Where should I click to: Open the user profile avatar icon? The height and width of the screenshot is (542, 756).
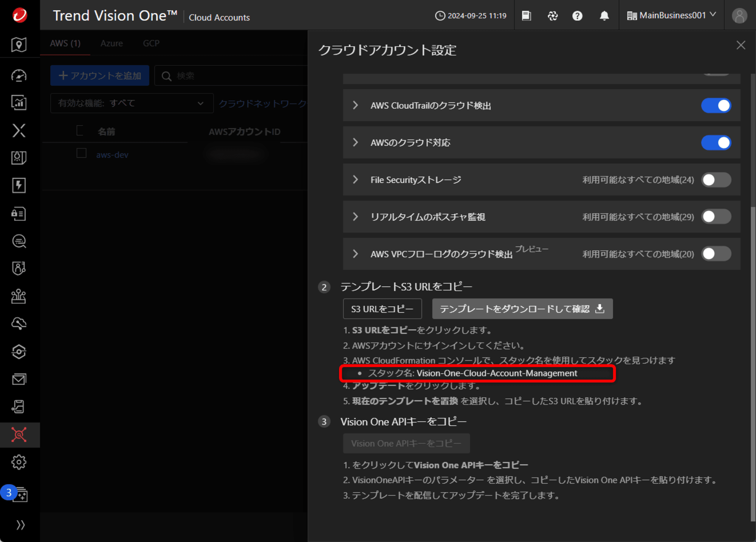pyautogui.click(x=739, y=15)
